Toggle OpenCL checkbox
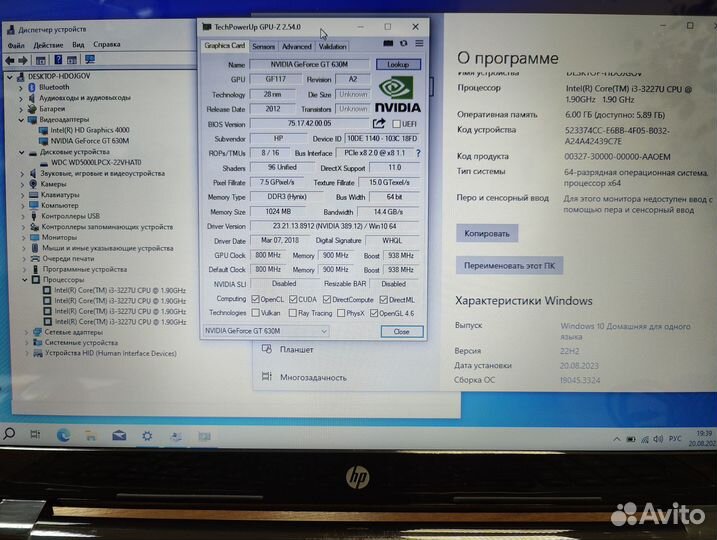 click(255, 299)
